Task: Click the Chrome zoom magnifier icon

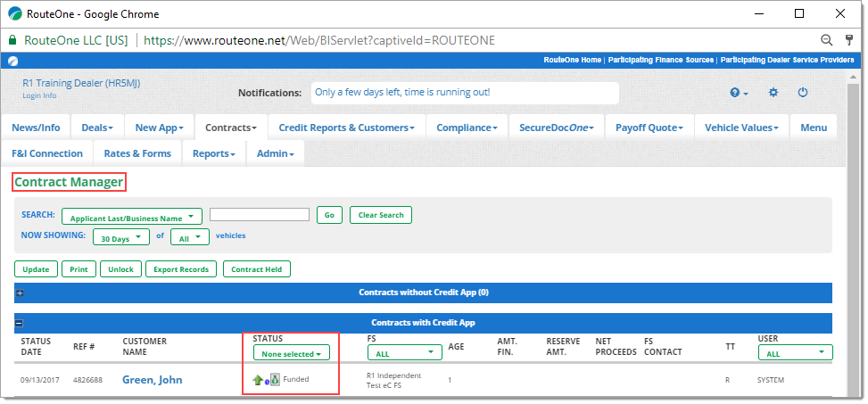Action: coord(826,40)
